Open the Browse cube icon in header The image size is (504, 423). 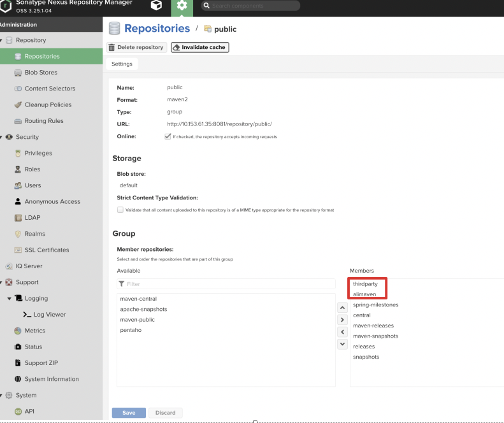pyautogui.click(x=156, y=5)
